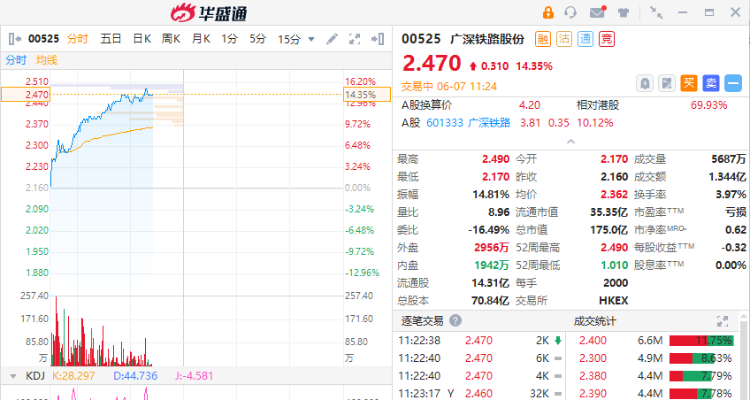Open the mail messages icon
The image size is (750, 400).
pyautogui.click(x=597, y=12)
